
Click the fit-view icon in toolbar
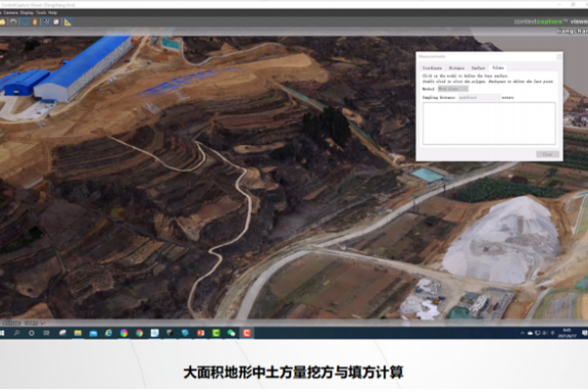46,23
